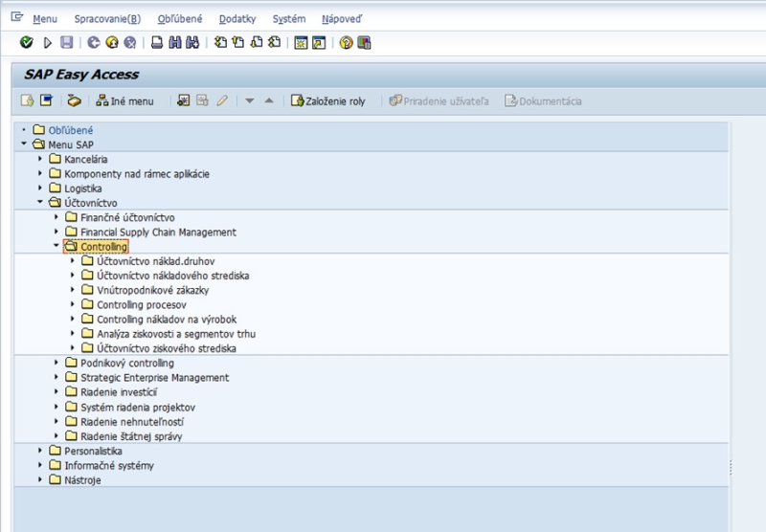This screenshot has height=532, width=766.
Task: Click the Delete favorites icon
Action: tap(202, 101)
